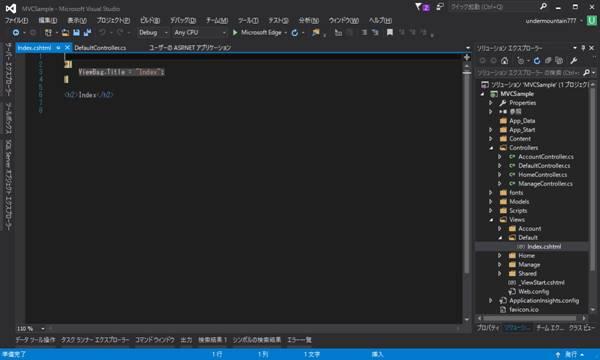600x360 pixels.
Task: Click the Save All toolbar icon
Action: (x=87, y=33)
